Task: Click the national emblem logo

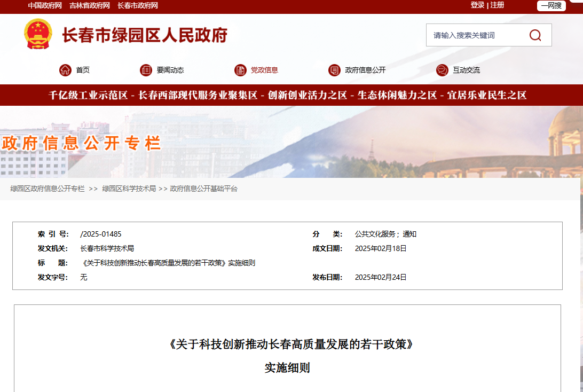Action: pyautogui.click(x=37, y=34)
